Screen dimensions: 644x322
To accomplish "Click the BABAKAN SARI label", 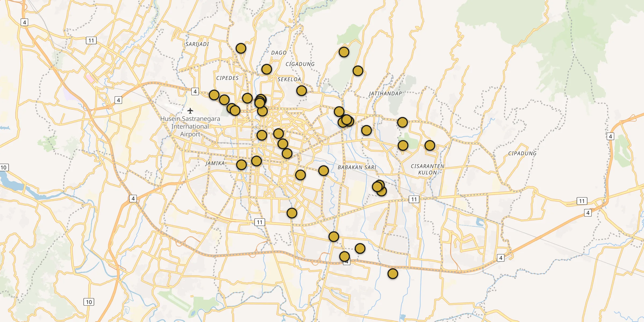I will tap(357, 167).
